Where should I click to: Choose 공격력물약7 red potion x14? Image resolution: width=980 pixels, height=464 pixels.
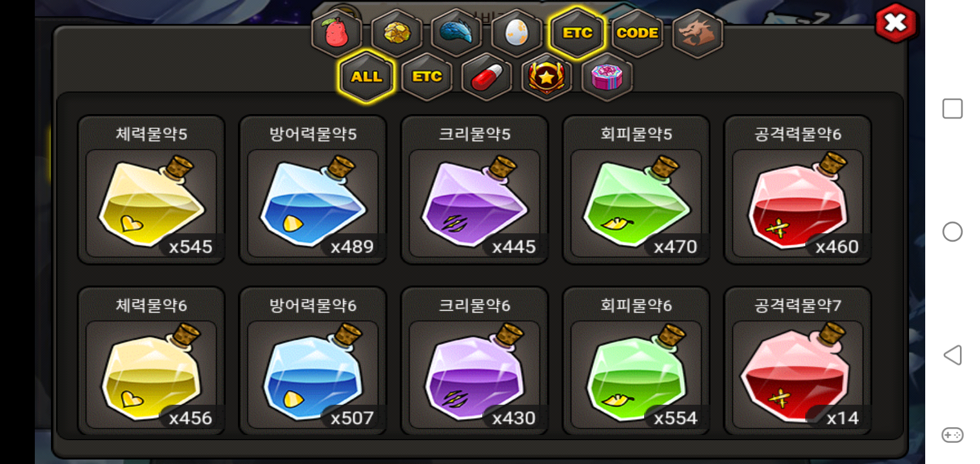(x=798, y=361)
